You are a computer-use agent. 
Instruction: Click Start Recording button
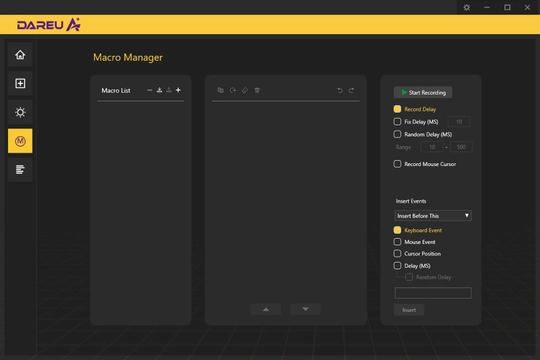pyautogui.click(x=423, y=92)
